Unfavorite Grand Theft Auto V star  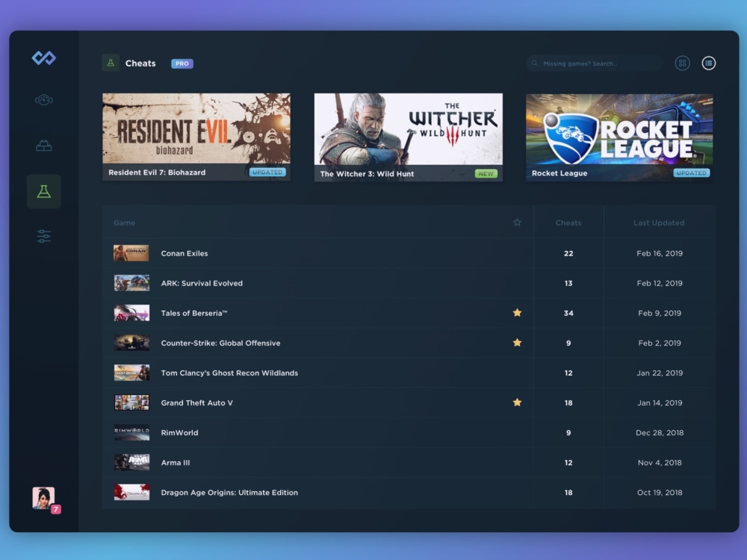pyautogui.click(x=517, y=402)
